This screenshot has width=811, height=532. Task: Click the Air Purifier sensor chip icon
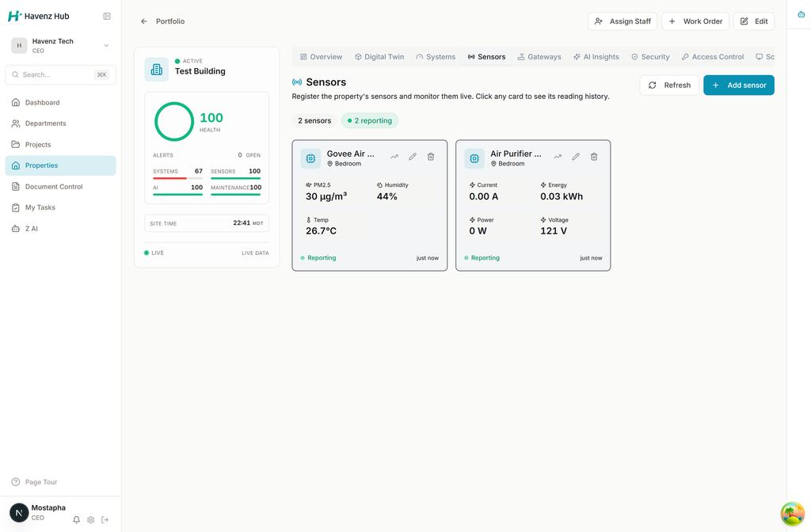tap(474, 158)
